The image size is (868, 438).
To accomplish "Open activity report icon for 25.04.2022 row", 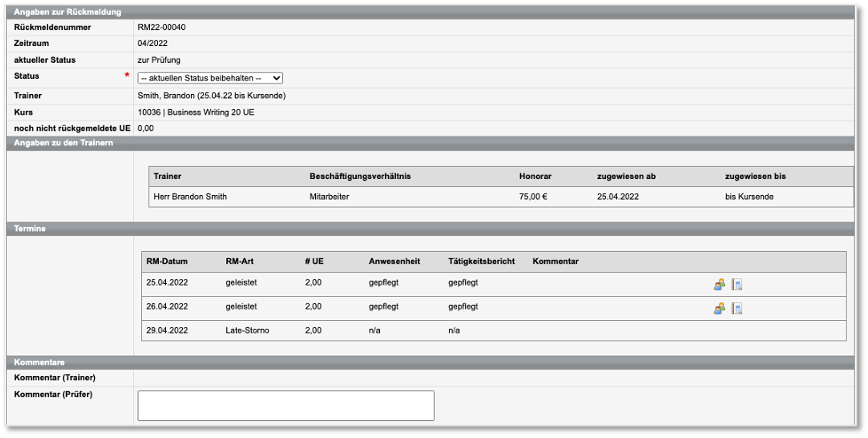I will click(x=737, y=285).
